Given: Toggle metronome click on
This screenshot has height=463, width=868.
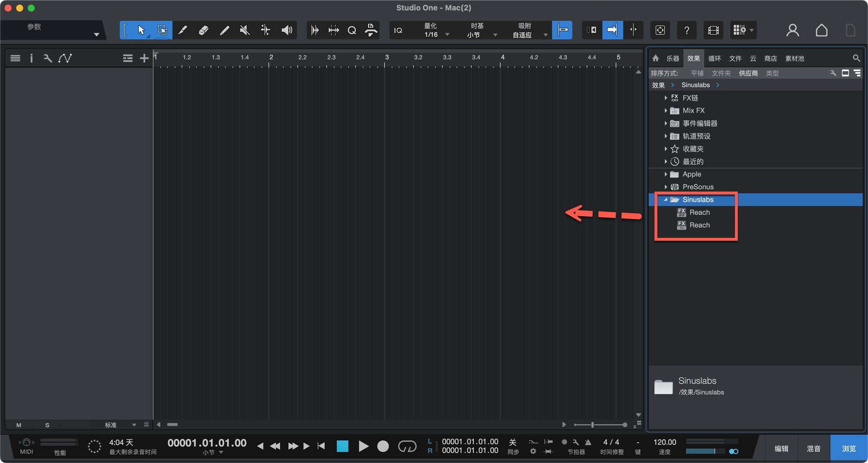Looking at the screenshot, I should (588, 442).
